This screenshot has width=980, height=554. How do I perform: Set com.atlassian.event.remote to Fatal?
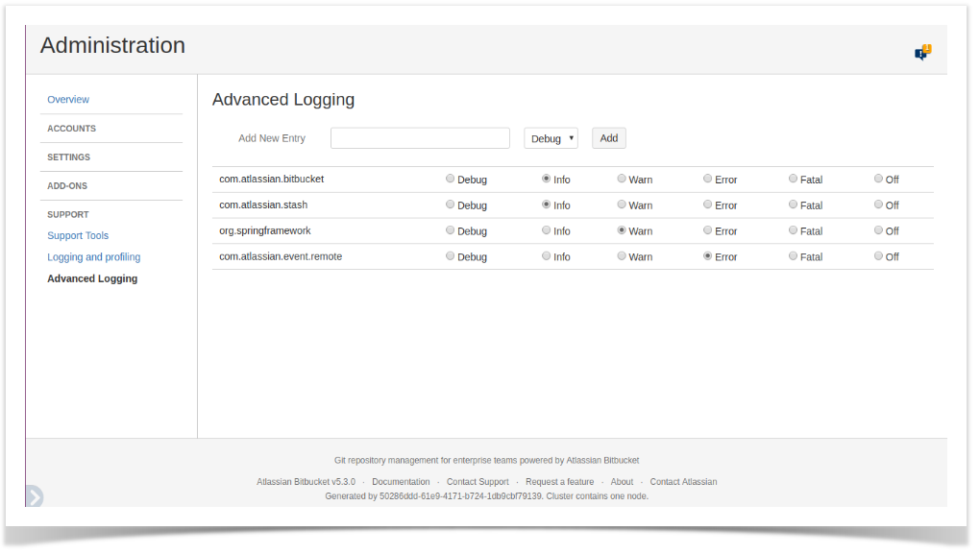pyautogui.click(x=793, y=255)
